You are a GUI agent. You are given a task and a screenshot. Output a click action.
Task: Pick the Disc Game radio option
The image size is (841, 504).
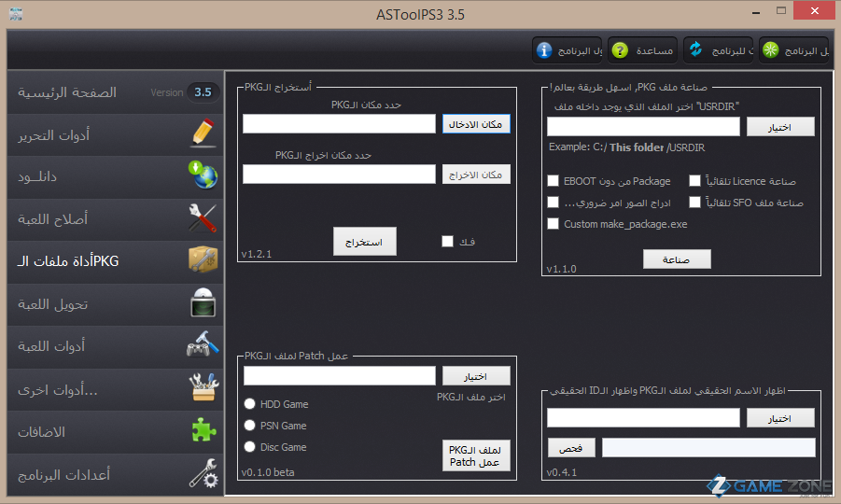249,447
